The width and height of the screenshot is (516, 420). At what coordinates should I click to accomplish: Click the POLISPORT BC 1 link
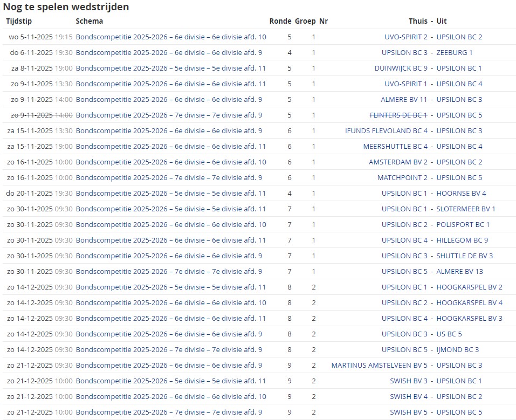pos(463,225)
